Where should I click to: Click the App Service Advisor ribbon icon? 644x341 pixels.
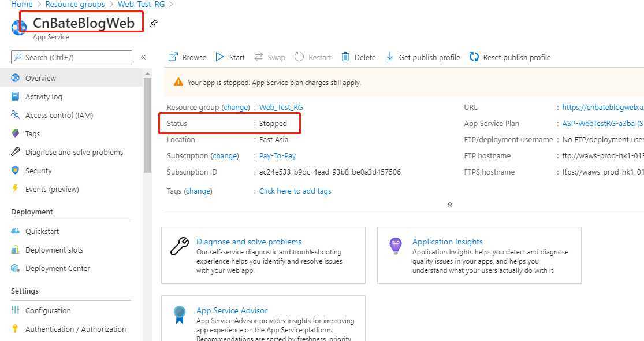pos(180,315)
